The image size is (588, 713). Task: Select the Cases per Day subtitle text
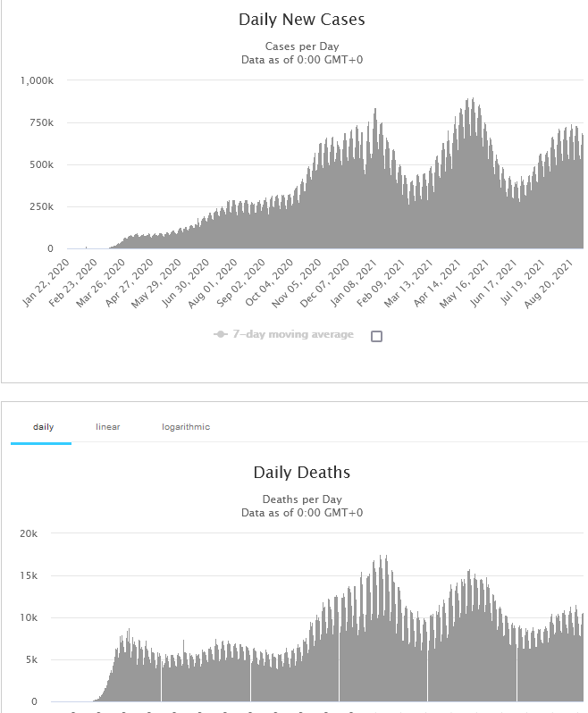[x=302, y=46]
